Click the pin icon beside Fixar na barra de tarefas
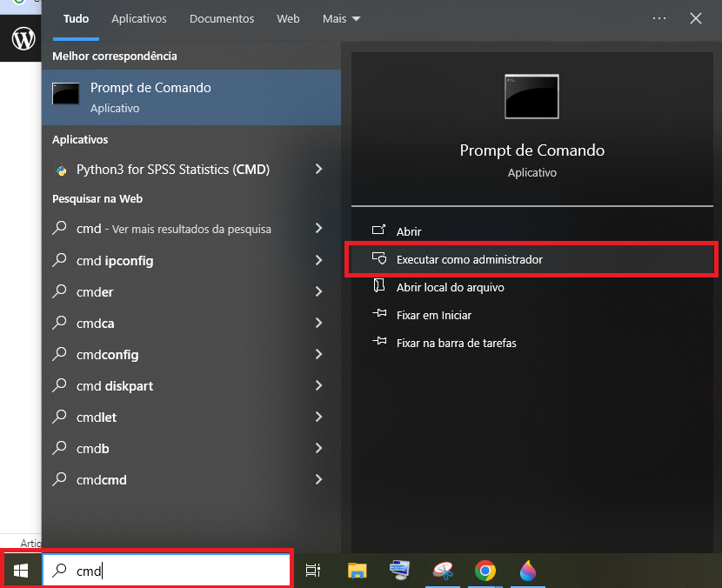The width and height of the screenshot is (722, 588). pos(379,341)
